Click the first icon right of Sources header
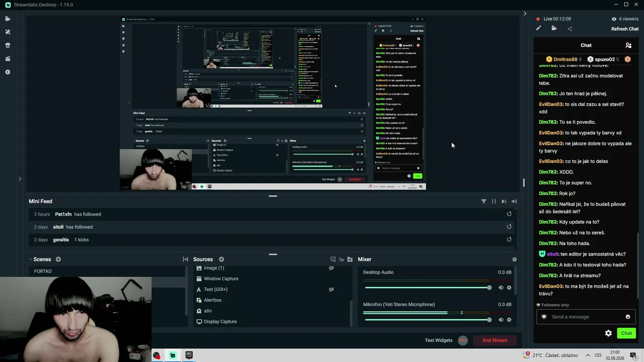The width and height of the screenshot is (644, 362). (333, 259)
